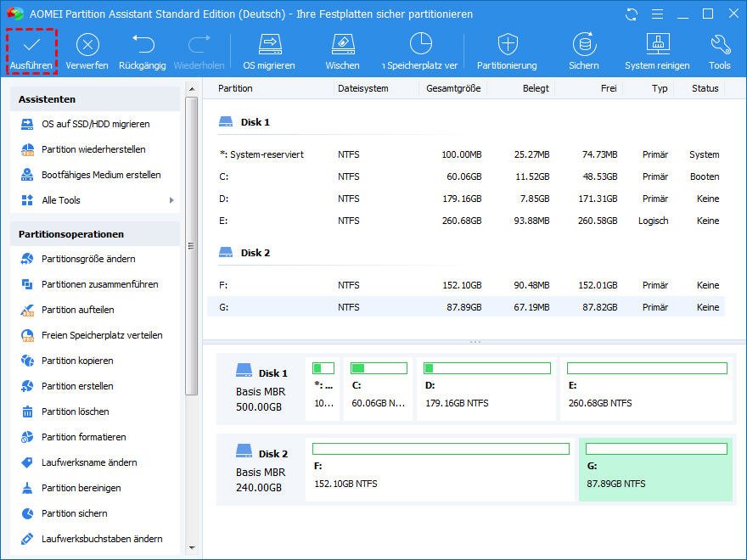Open the OS migrieren tool
This screenshot has height=560, width=747.
(269, 46)
